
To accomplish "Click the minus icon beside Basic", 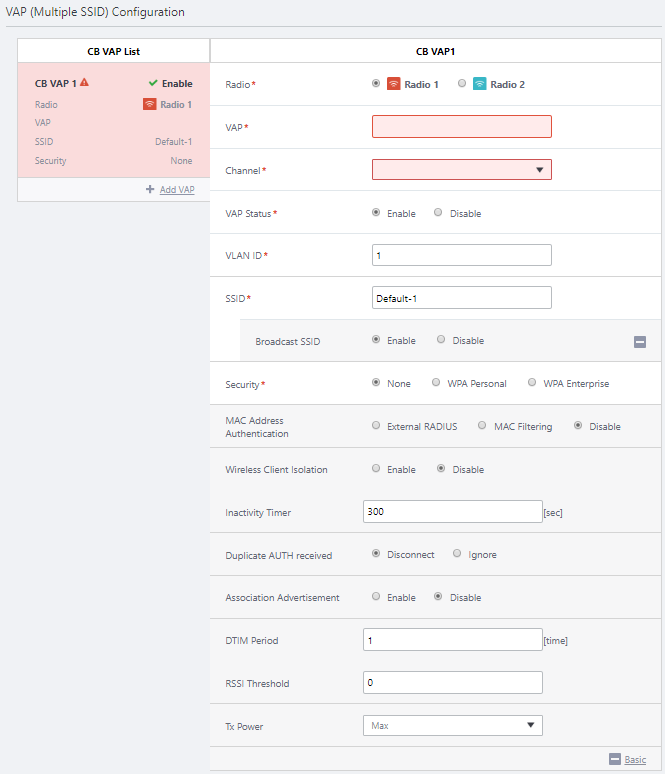I will coord(615,760).
